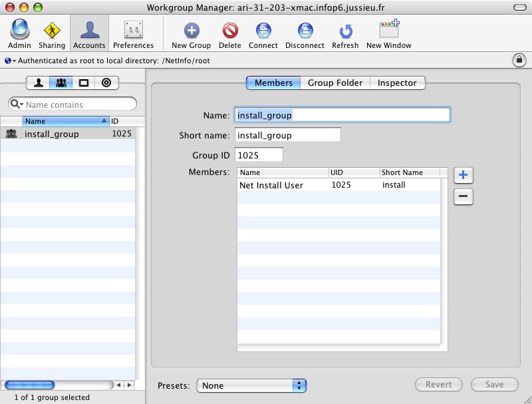The image size is (532, 404).
Task: Show the all records target view
Action: (105, 83)
